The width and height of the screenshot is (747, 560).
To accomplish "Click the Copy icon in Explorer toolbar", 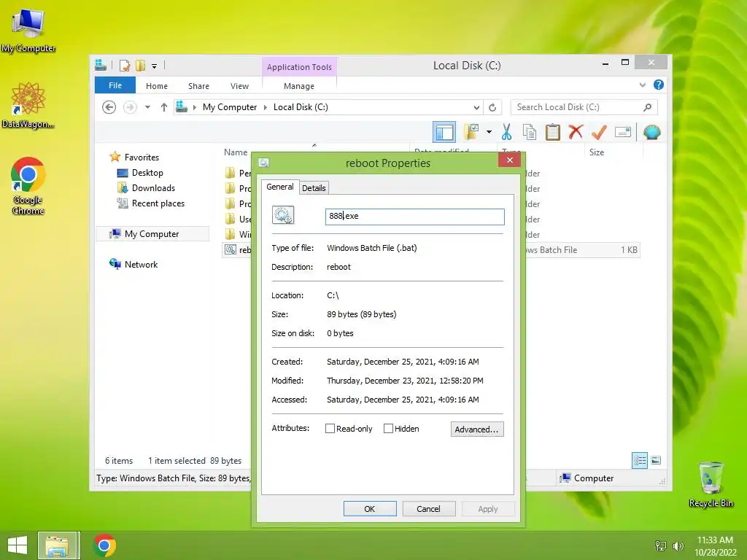I will pyautogui.click(x=530, y=132).
